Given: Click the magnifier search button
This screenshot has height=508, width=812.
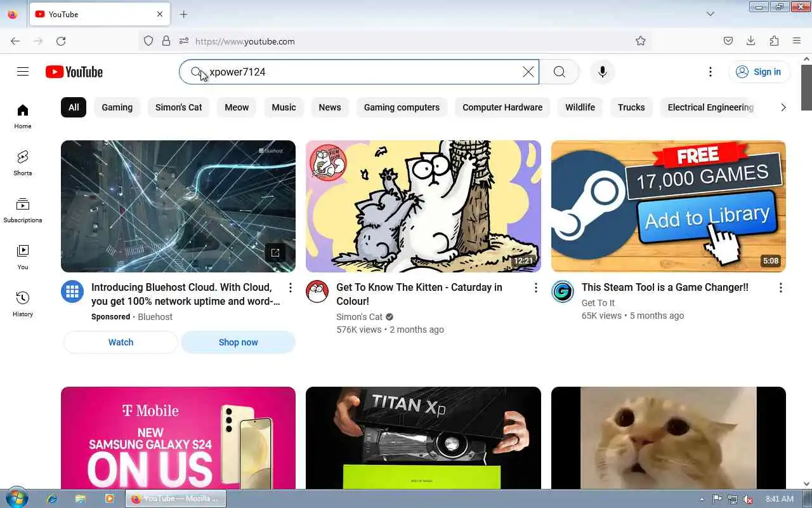Looking at the screenshot, I should [x=559, y=72].
